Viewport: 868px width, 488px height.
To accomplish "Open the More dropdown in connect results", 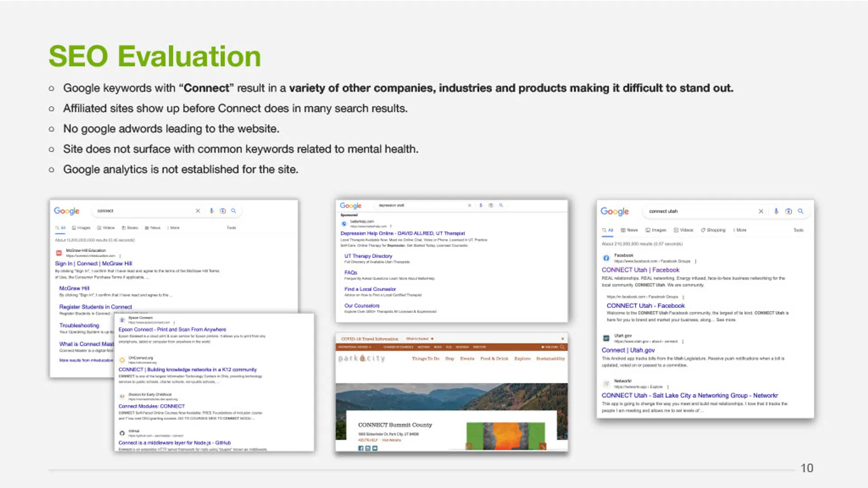I will point(173,228).
